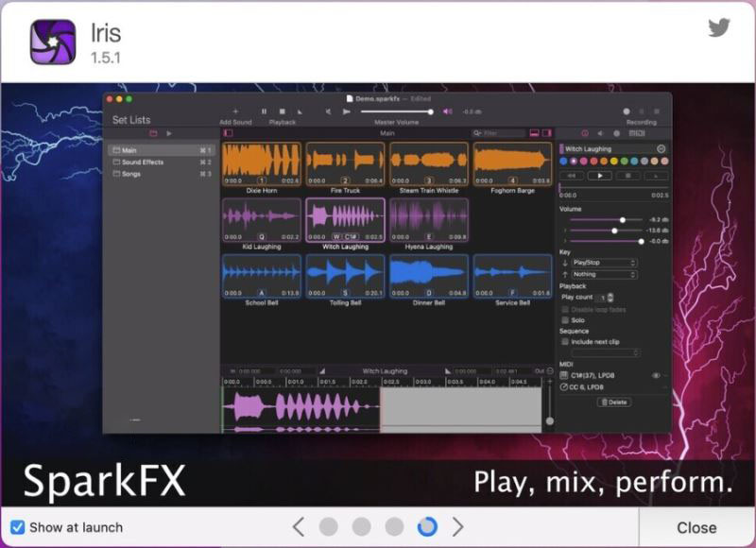Select the Steam Train Whistle clip
Screen dimensions: 756x548
click(x=429, y=164)
